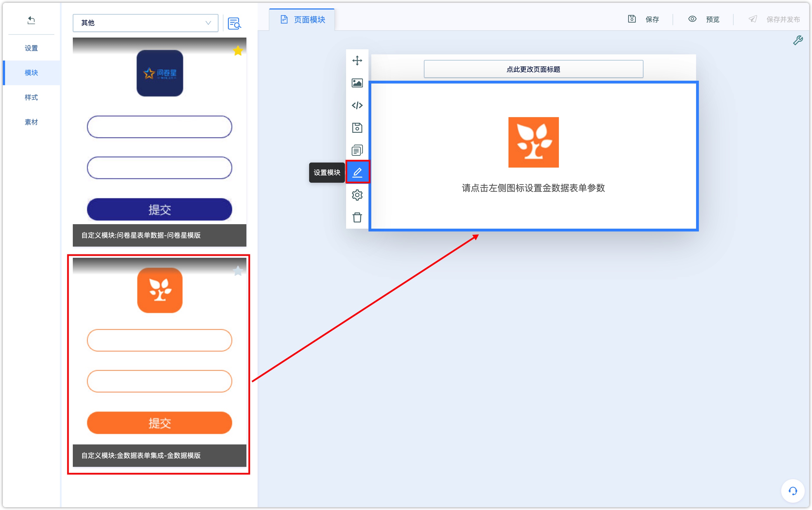This screenshot has width=812, height=510.
Task: Click the back arrow icon in sidebar
Action: pyautogui.click(x=31, y=20)
